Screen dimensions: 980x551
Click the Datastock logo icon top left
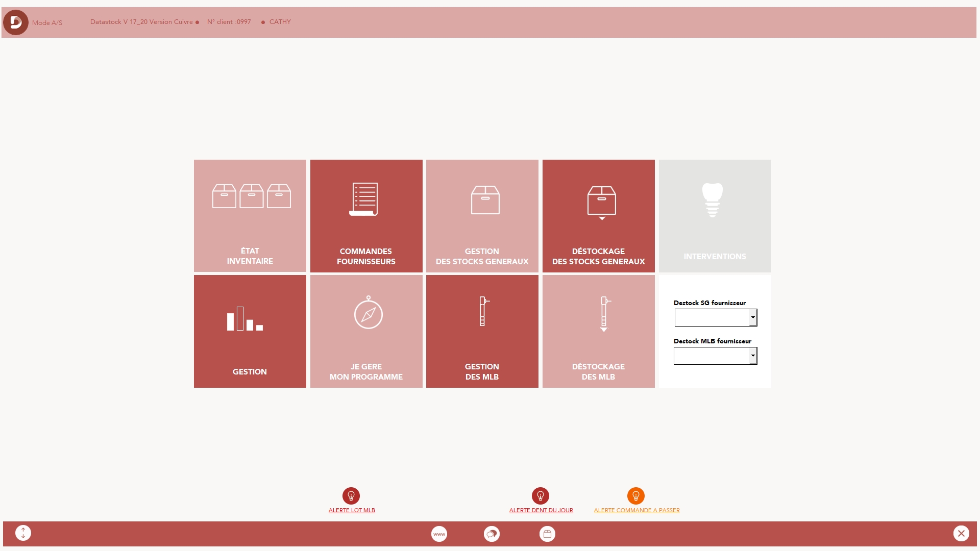(15, 22)
